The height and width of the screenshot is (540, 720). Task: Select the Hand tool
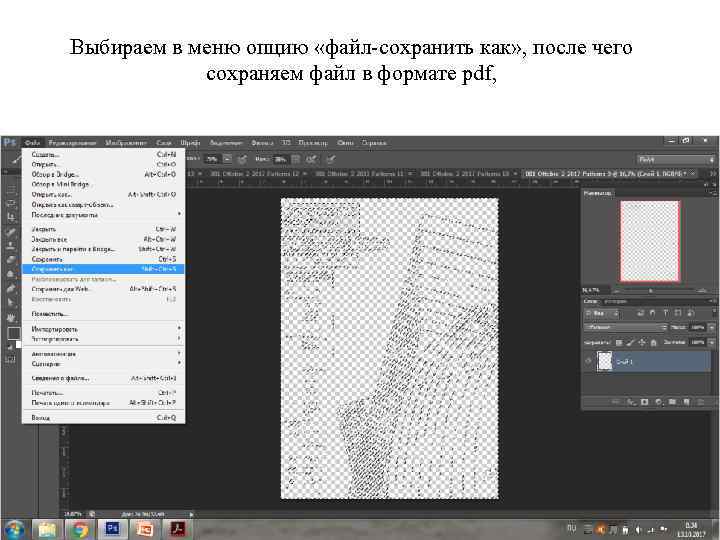pyautogui.click(x=11, y=317)
